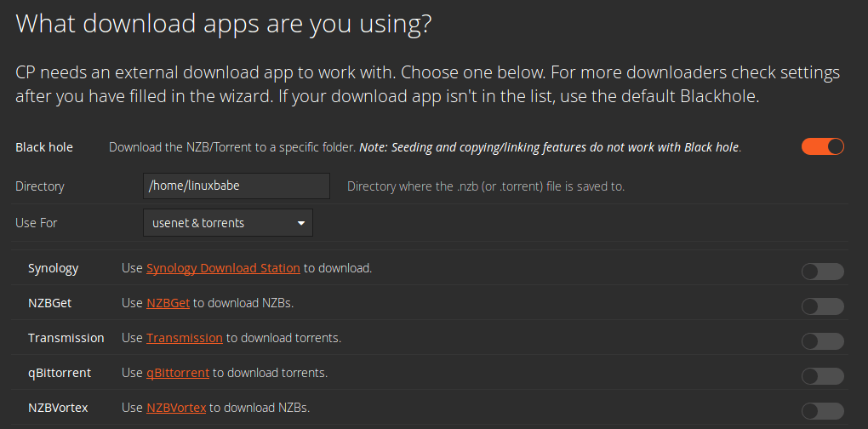Follow the NZBGet hyperlink

coord(168,303)
